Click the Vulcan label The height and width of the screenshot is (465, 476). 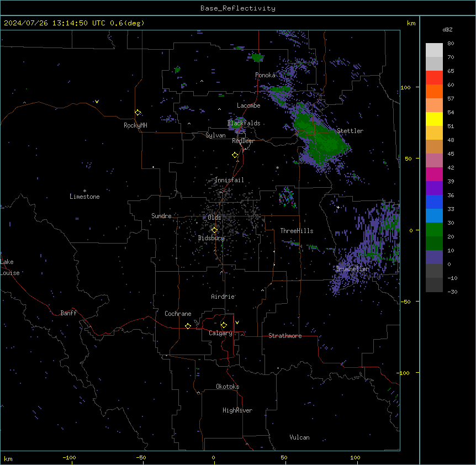[x=300, y=437]
